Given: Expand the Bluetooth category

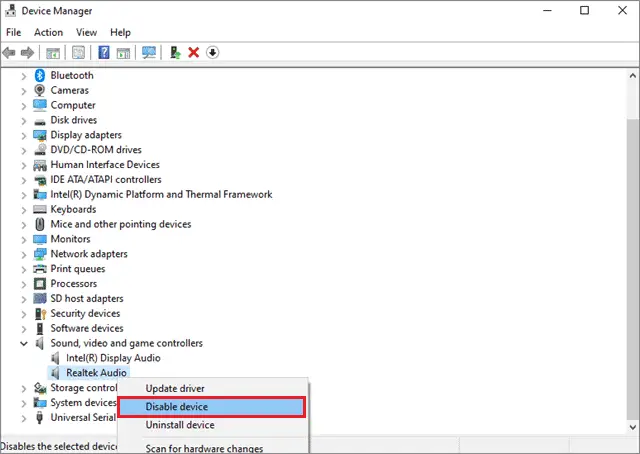Looking at the screenshot, I should [24, 76].
